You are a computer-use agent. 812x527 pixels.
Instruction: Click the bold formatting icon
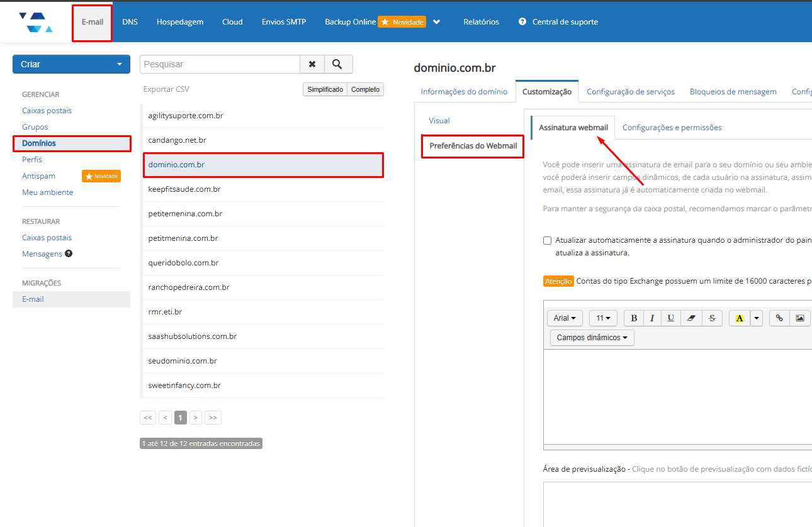634,318
